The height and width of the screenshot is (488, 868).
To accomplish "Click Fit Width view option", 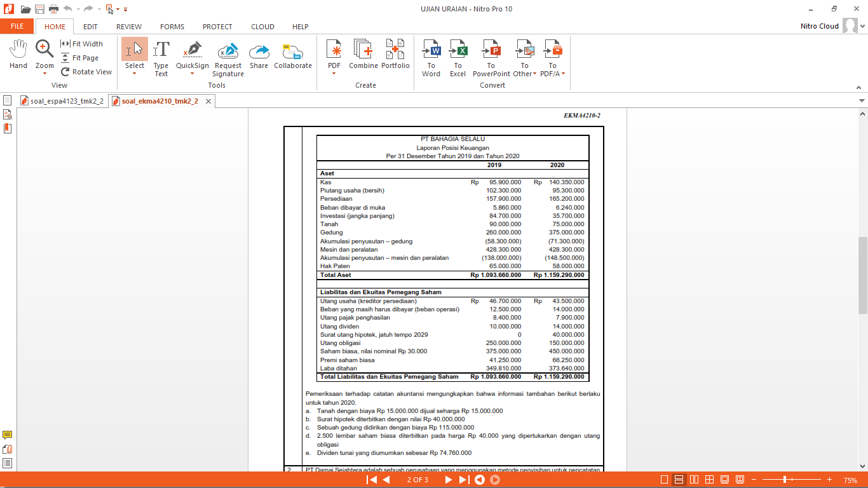I will [x=82, y=44].
